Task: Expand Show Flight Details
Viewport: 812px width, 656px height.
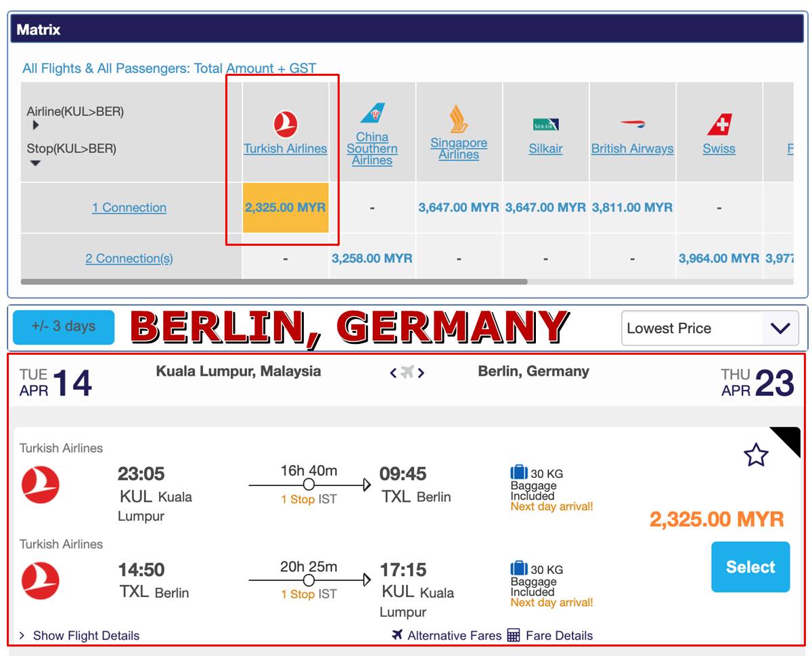Action: [x=78, y=636]
